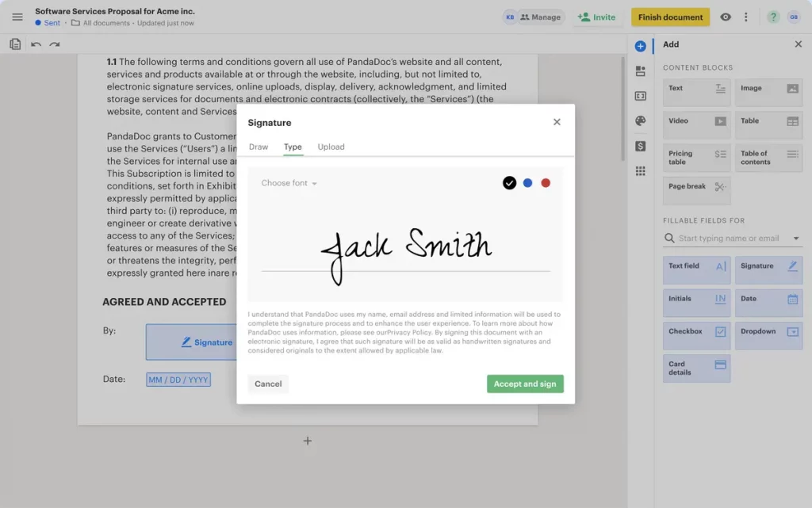Click the redo arrow in toolbar

pos(55,44)
